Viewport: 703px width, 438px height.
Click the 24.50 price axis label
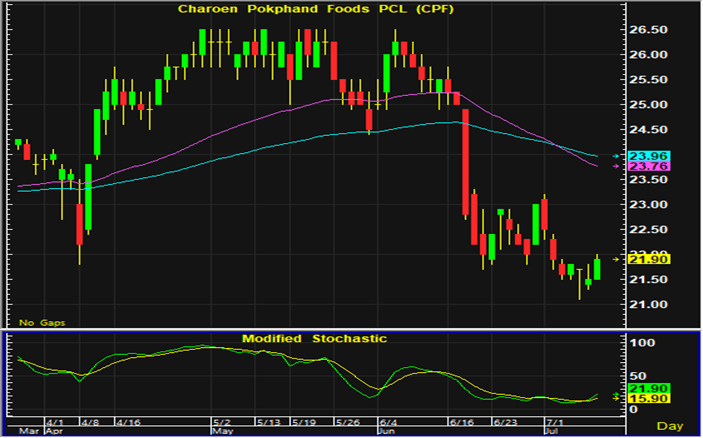pos(648,130)
